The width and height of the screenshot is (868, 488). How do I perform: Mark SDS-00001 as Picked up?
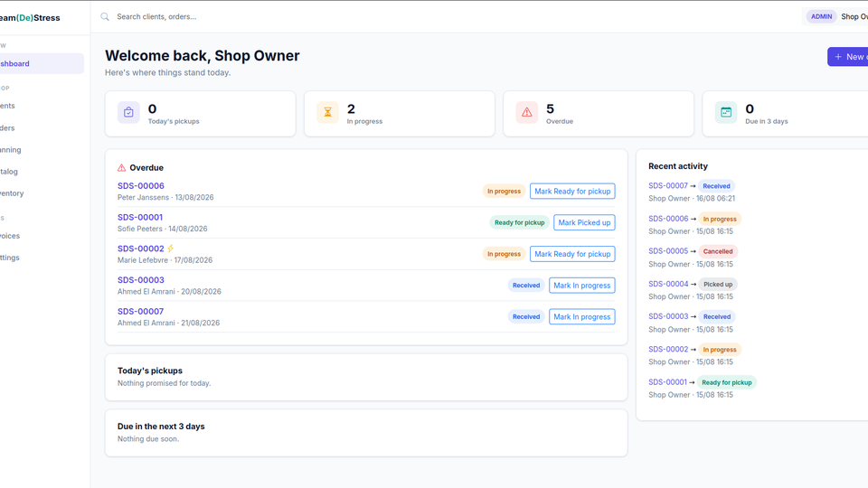(584, 222)
